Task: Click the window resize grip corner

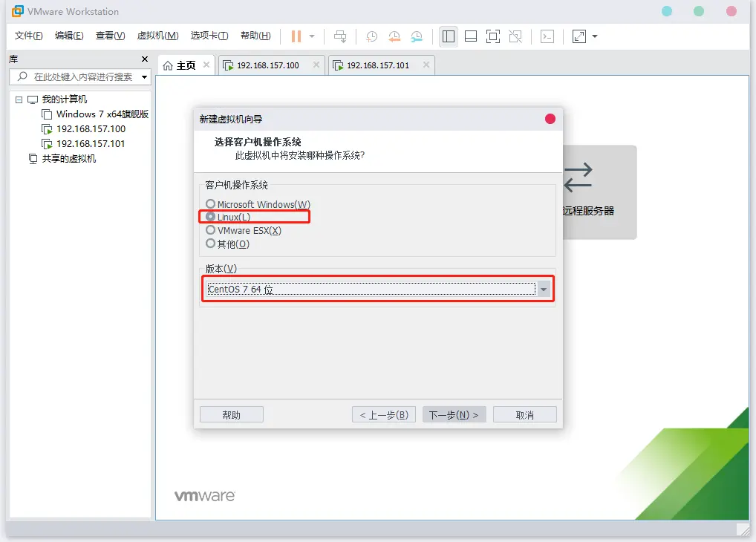Action: coord(743,530)
